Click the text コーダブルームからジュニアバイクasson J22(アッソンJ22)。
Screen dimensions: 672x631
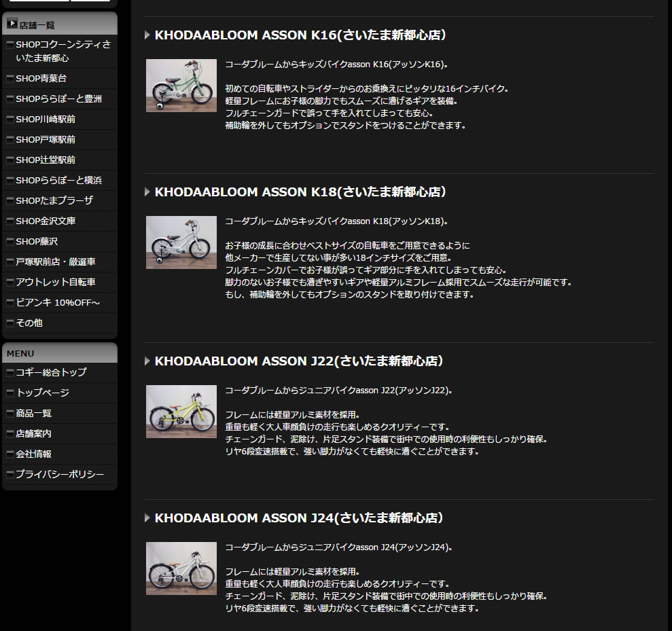[x=338, y=391]
